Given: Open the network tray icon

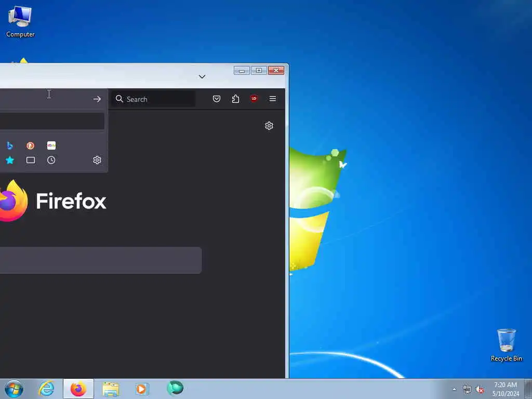Looking at the screenshot, I should pos(467,390).
